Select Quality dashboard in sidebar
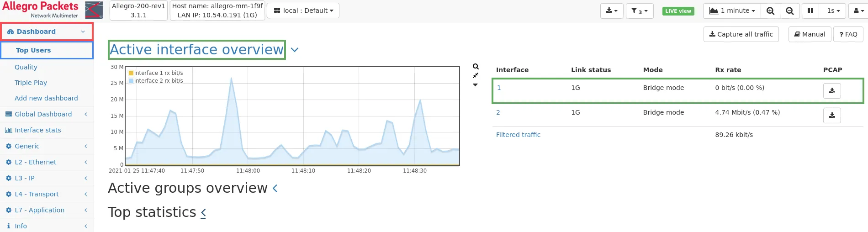The image size is (868, 232). [26, 67]
